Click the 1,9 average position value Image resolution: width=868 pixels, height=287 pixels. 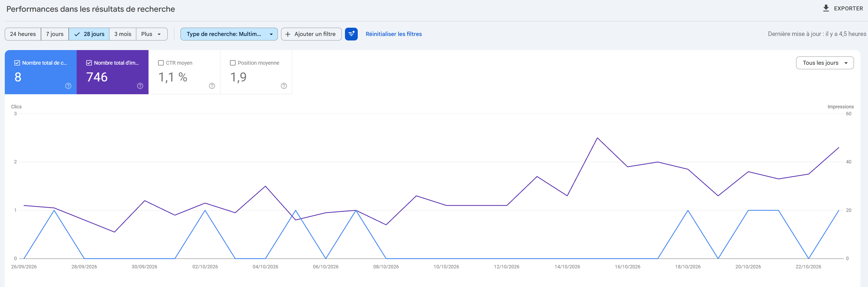[x=238, y=77]
